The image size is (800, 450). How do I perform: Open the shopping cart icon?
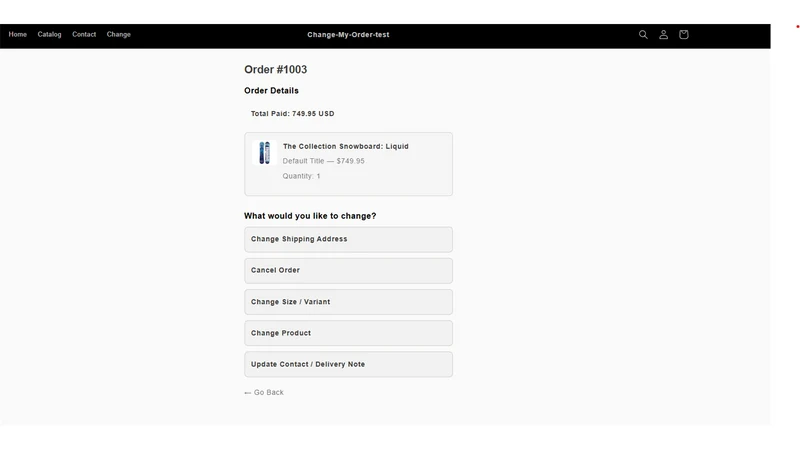pos(684,35)
